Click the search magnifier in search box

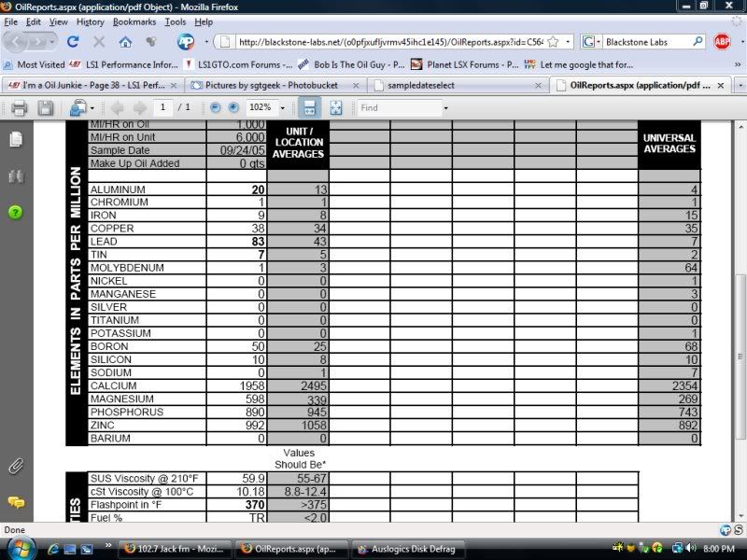pyautogui.click(x=698, y=41)
